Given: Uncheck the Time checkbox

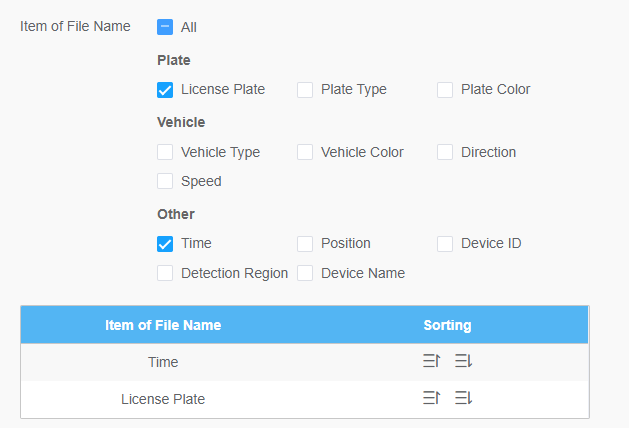Looking at the screenshot, I should point(165,244).
